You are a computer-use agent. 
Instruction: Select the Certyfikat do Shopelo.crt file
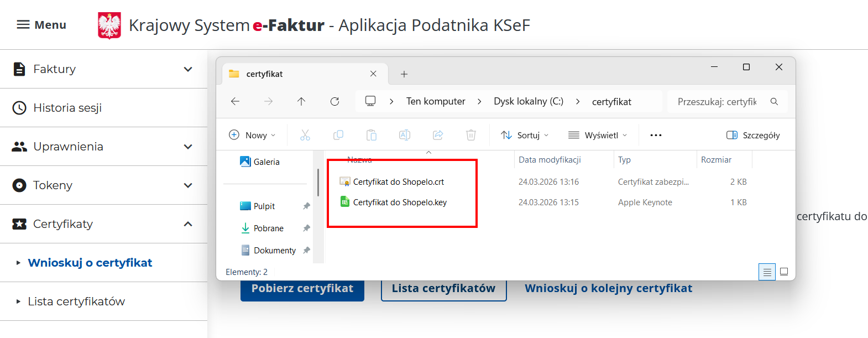(x=398, y=182)
